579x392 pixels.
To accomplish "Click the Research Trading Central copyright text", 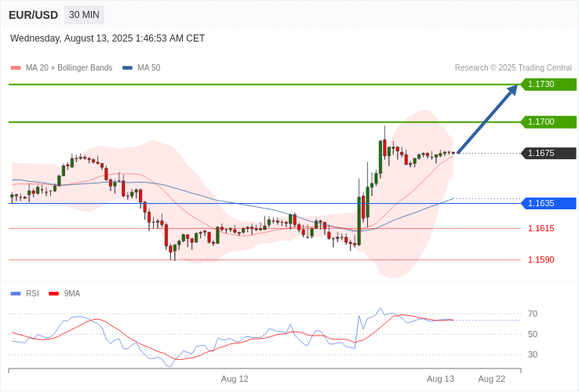I will tap(513, 68).
